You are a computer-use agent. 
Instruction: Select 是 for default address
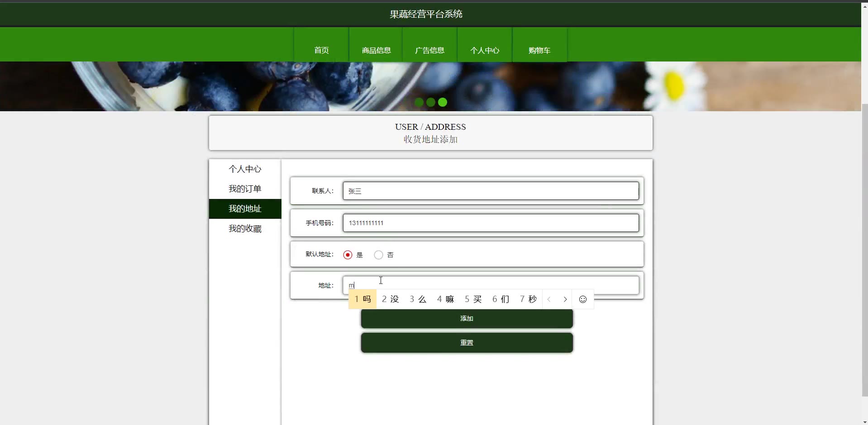(348, 255)
